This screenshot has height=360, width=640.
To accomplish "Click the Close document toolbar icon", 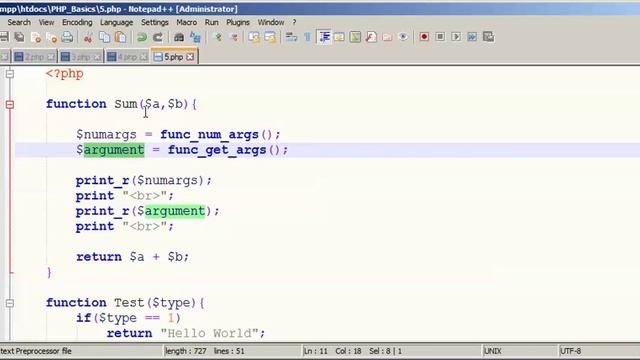I will click(x=36, y=37).
